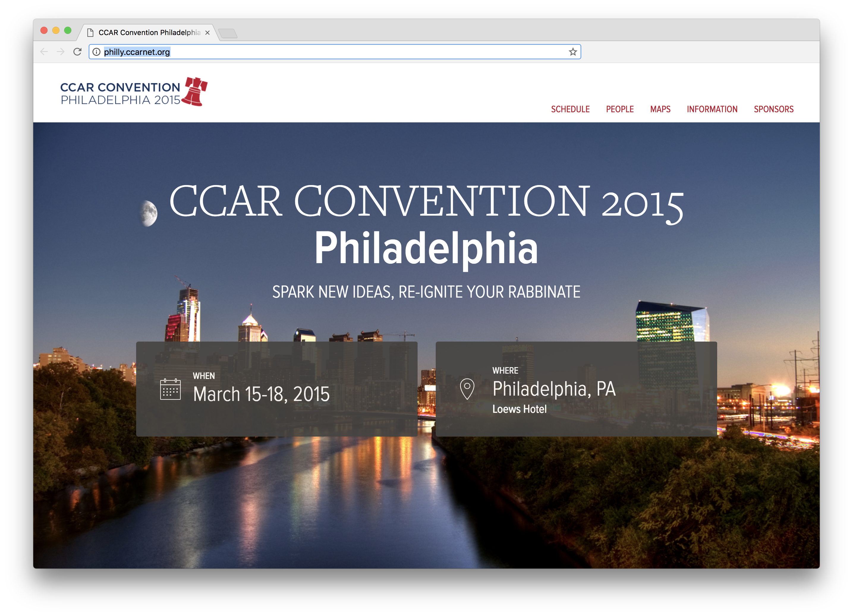Select the INFORMATION nav link
853x616 pixels.
[x=712, y=109]
